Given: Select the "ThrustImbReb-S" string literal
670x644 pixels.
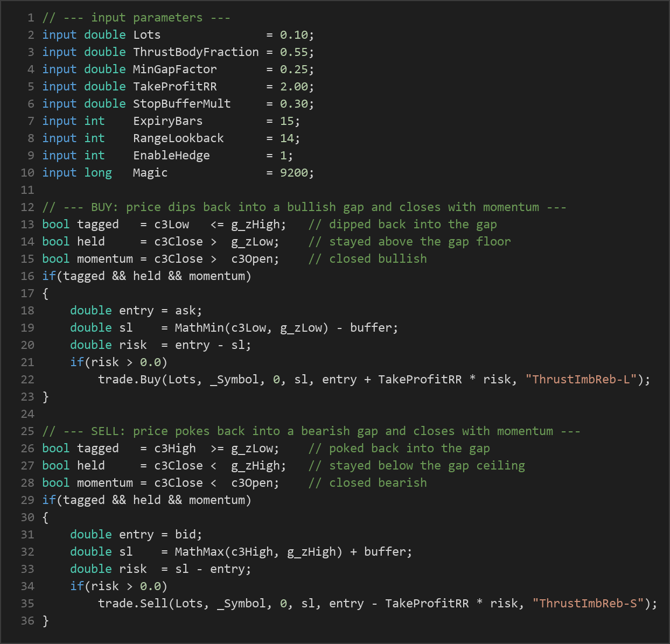Looking at the screenshot, I should 589,604.
